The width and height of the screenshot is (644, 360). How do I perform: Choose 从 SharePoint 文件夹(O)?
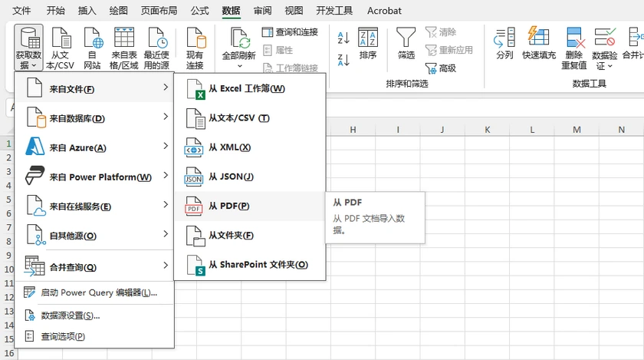pyautogui.click(x=250, y=265)
